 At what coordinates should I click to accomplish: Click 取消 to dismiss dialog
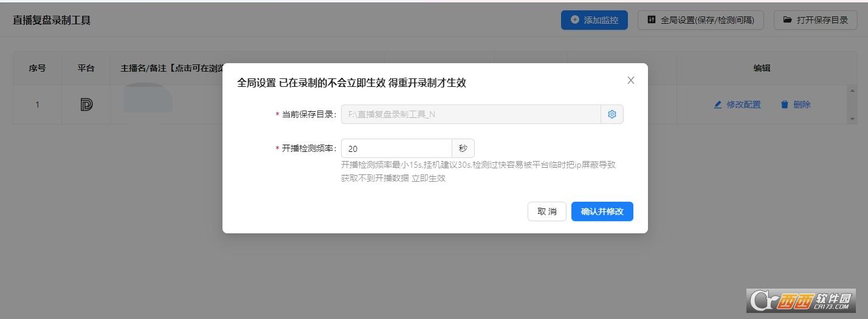[547, 211]
